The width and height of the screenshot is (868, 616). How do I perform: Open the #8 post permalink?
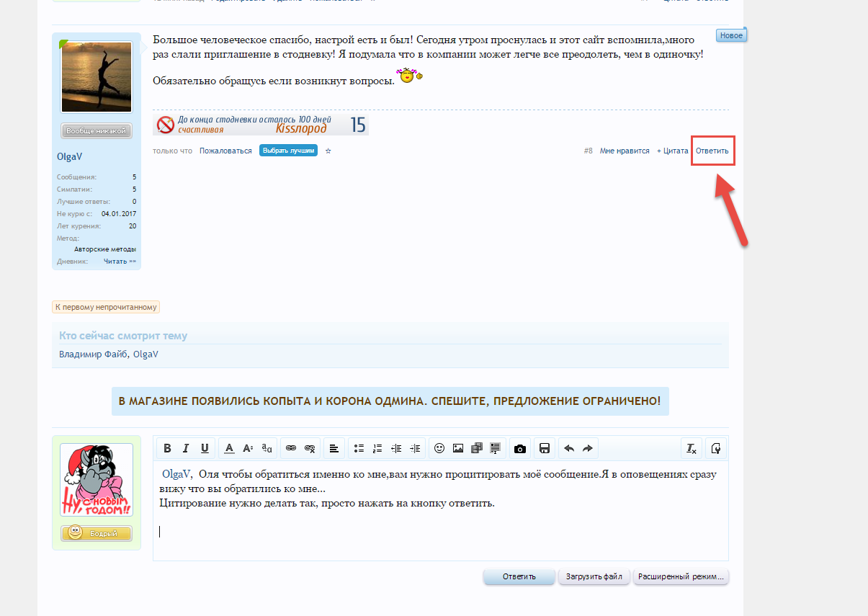click(x=589, y=151)
